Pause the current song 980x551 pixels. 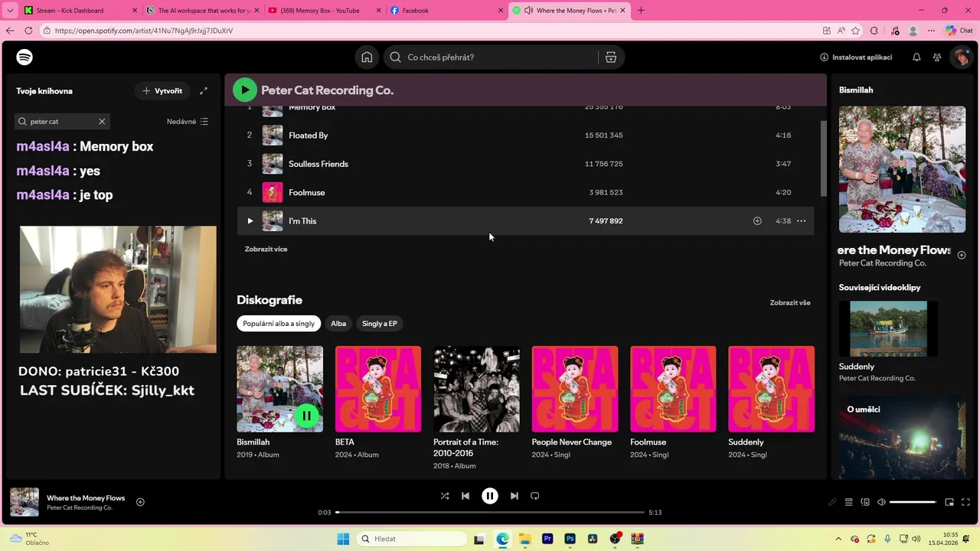[x=490, y=496]
